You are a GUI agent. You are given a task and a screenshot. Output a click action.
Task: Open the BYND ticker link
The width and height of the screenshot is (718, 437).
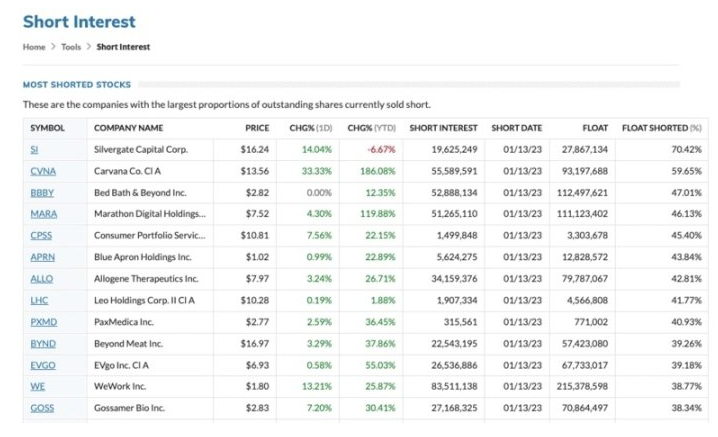(x=43, y=344)
